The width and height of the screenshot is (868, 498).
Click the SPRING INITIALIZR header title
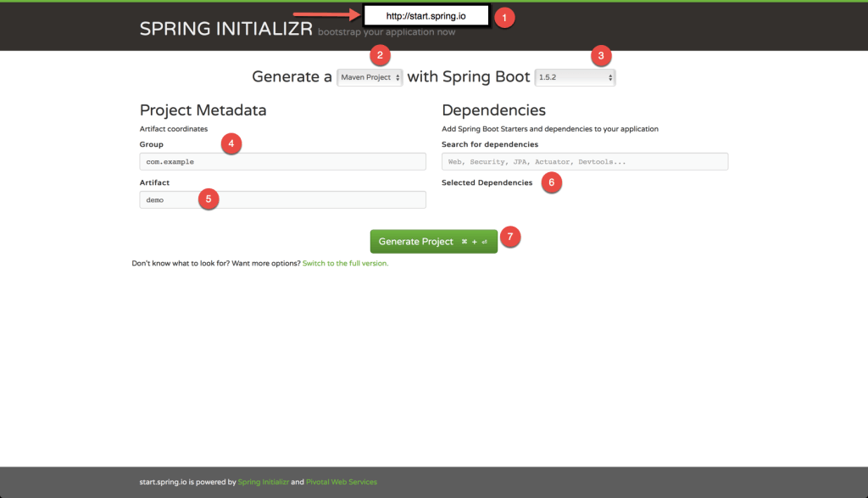point(226,28)
